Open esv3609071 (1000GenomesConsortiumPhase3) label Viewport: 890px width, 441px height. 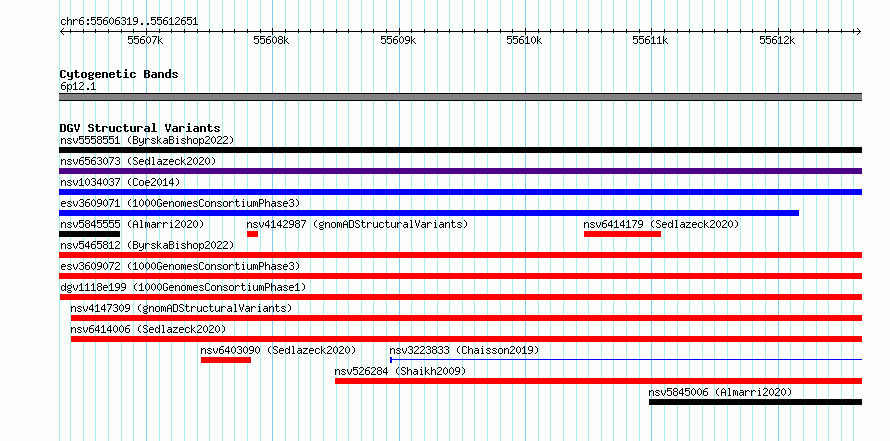(180, 203)
